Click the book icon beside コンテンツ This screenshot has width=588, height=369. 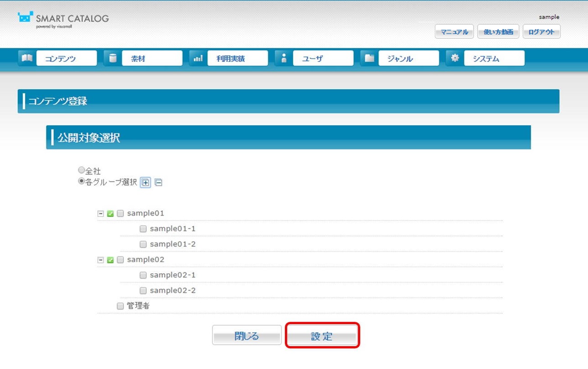click(27, 58)
